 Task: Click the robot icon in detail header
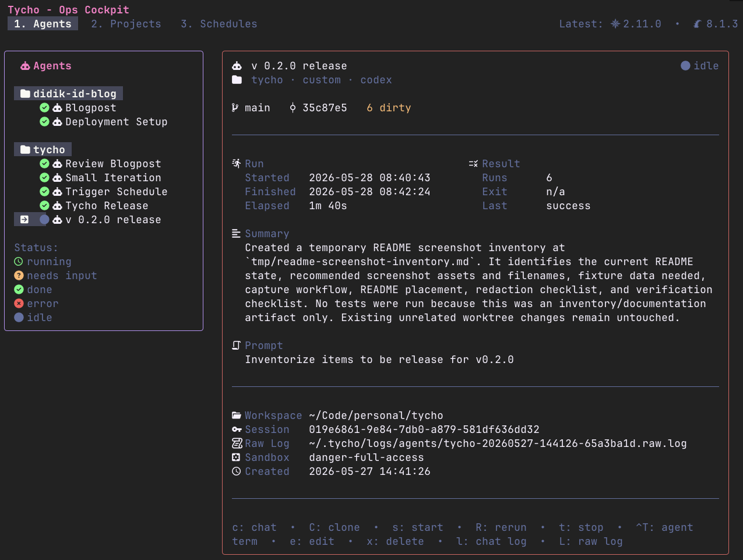[237, 66]
